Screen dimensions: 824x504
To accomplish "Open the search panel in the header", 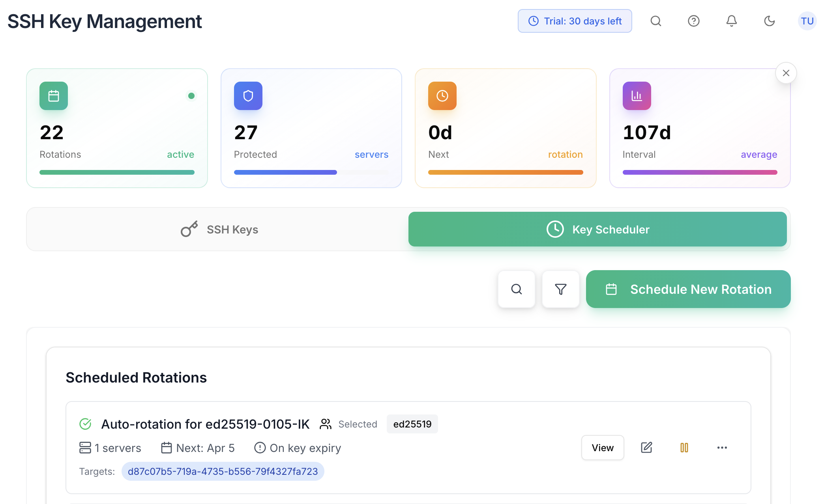I will tap(655, 21).
